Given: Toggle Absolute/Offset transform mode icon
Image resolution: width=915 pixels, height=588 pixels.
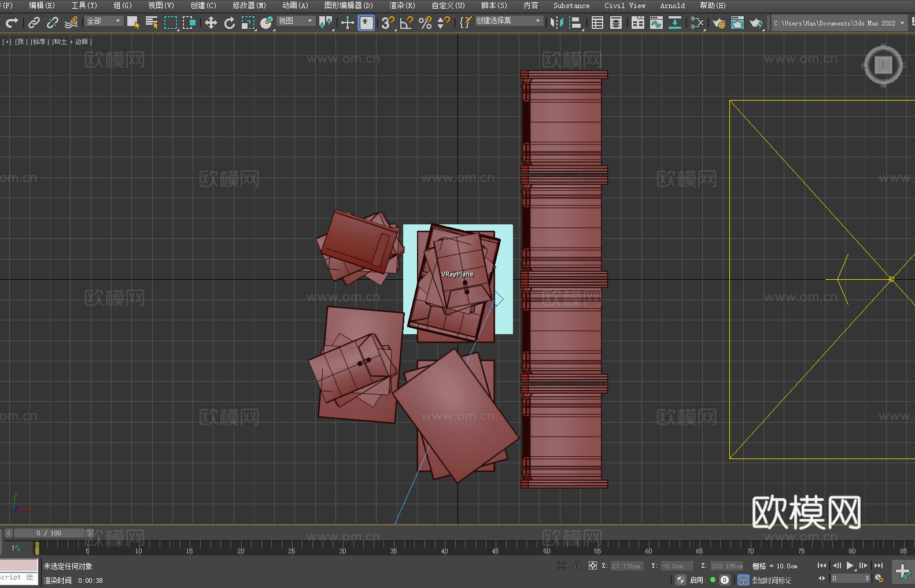Looking at the screenshot, I should (x=593, y=565).
